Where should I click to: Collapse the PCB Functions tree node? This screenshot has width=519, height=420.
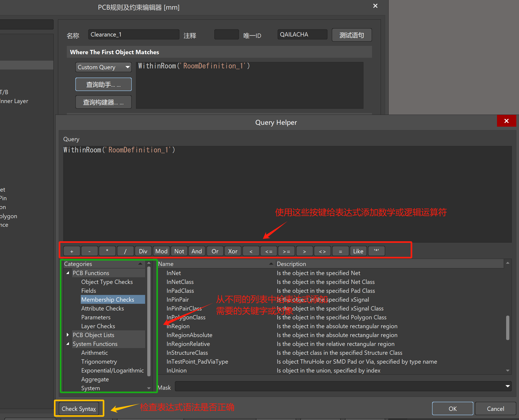coord(68,273)
